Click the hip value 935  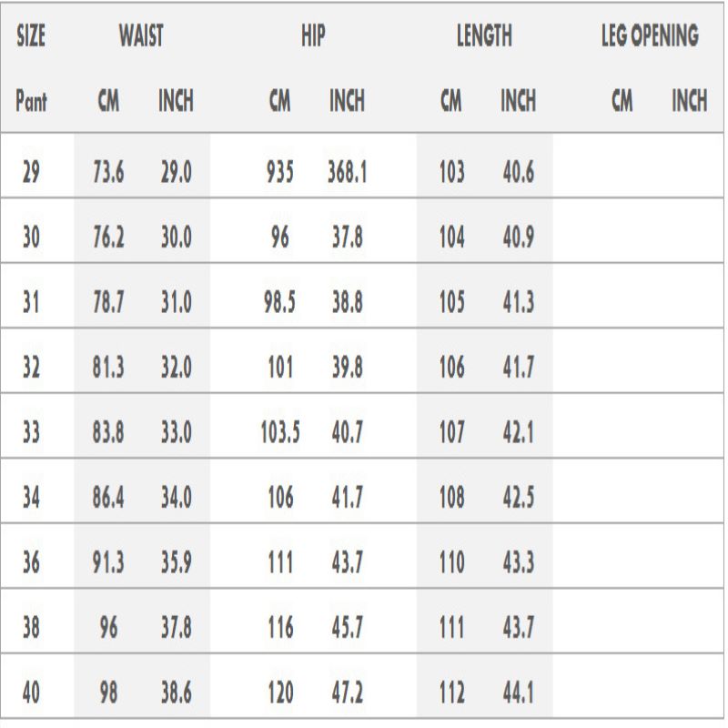tap(279, 171)
